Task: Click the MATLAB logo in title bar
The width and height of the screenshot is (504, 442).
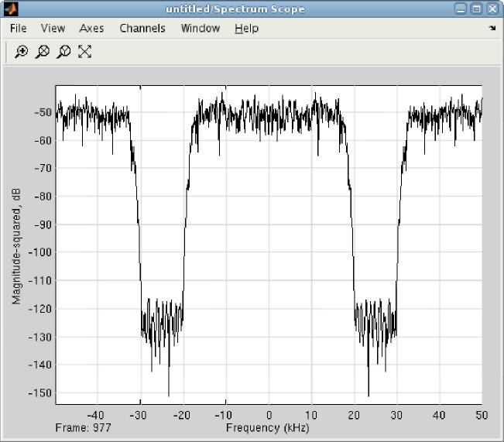Action: pos(11,9)
